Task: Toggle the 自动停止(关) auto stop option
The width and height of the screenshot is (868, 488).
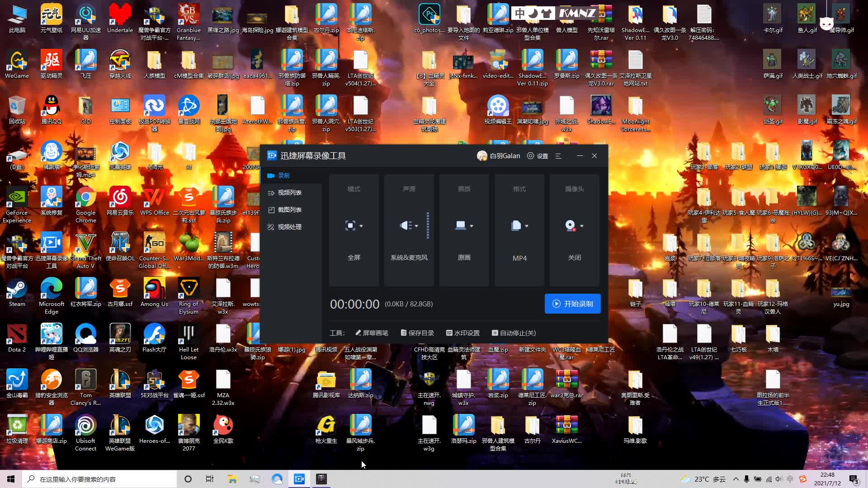Action: coord(514,333)
